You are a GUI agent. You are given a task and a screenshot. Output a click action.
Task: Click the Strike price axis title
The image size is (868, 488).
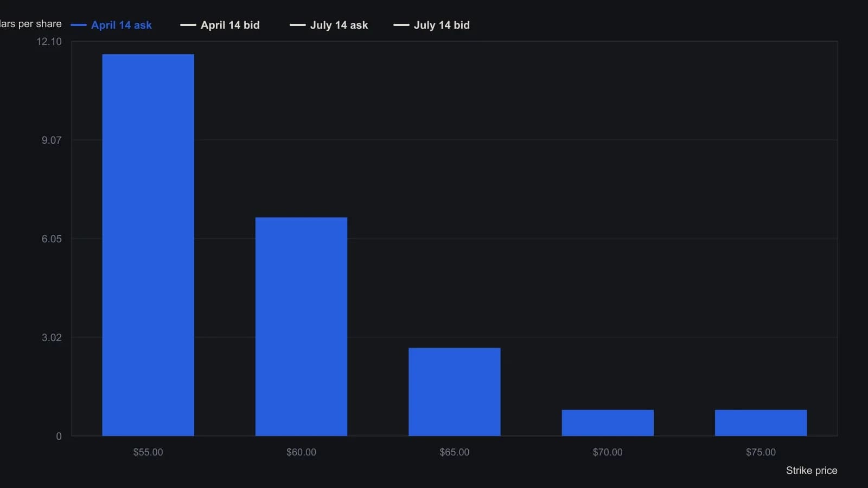point(812,471)
